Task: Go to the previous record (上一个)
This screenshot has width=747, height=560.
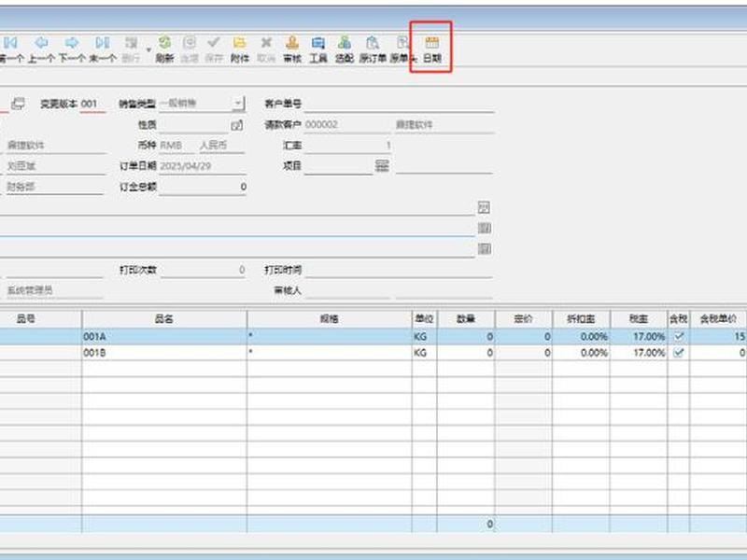Action: point(41,49)
